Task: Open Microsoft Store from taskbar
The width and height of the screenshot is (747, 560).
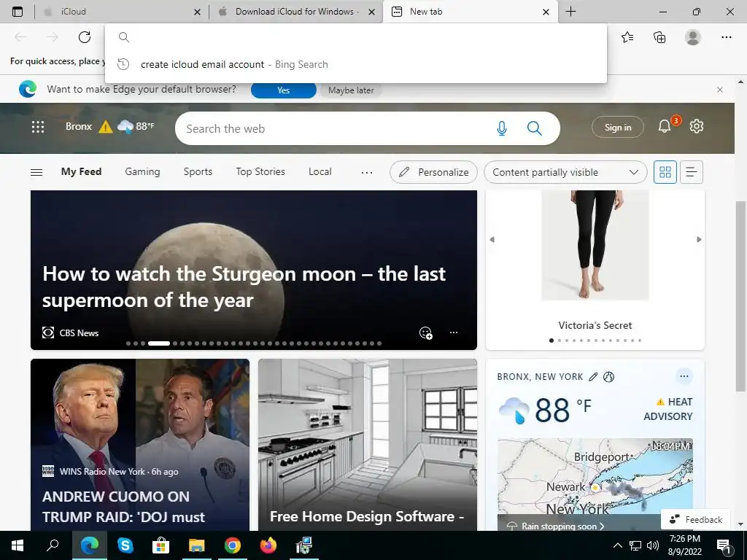Action: (x=160, y=545)
